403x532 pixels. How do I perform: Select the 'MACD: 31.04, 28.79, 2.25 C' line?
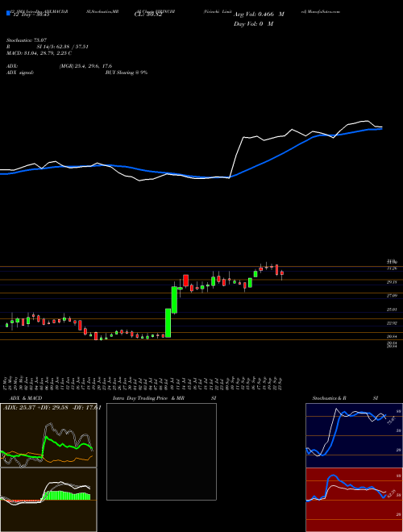39,53
